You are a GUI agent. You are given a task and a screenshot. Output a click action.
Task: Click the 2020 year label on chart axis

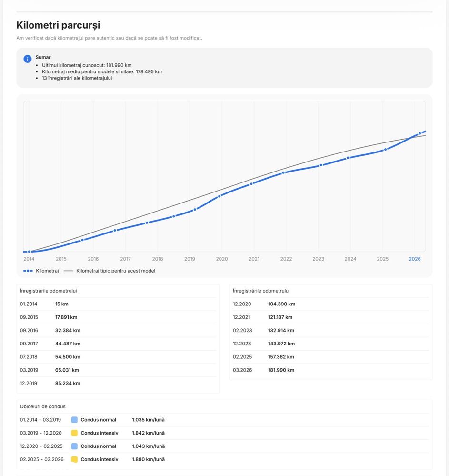222,259
